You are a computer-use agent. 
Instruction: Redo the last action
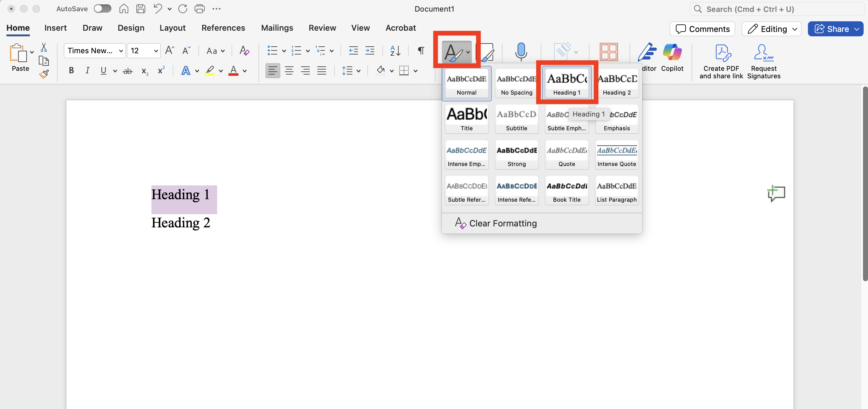pos(183,9)
